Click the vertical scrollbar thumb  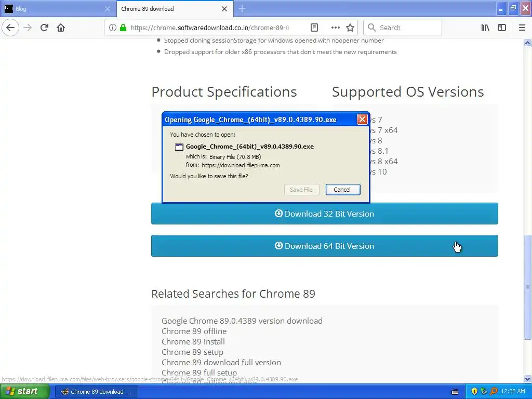tap(527, 287)
